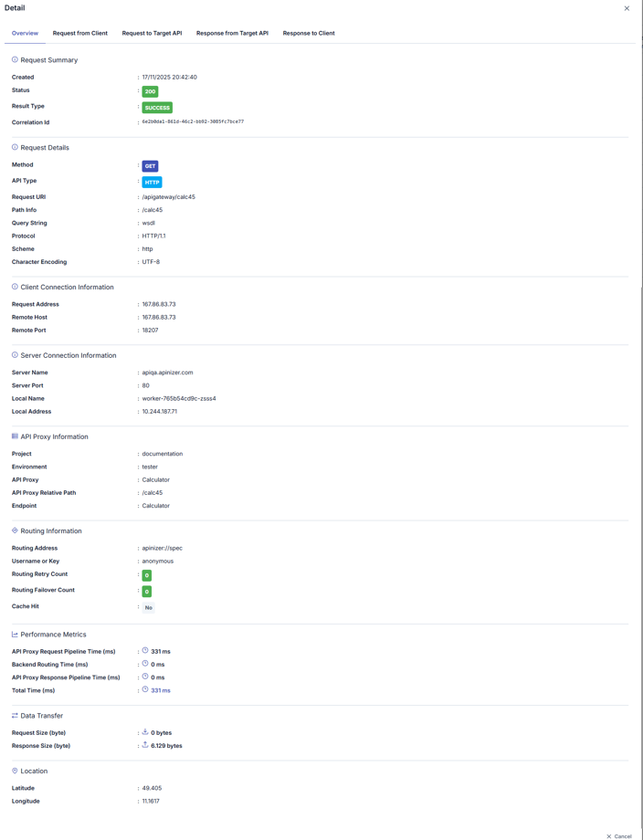
Task: Close the Detail dialog with X
Action: (x=627, y=8)
